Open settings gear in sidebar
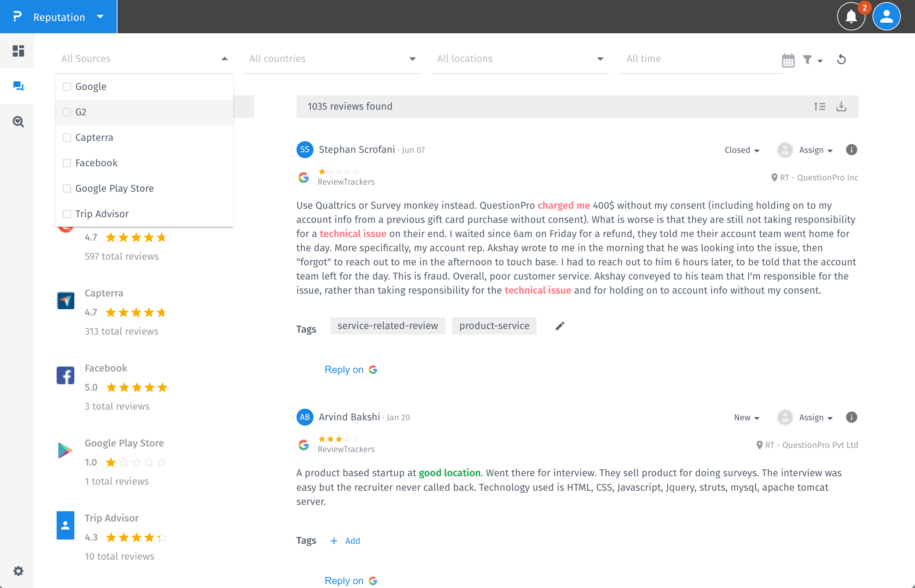This screenshot has height=588, width=915. [x=18, y=571]
